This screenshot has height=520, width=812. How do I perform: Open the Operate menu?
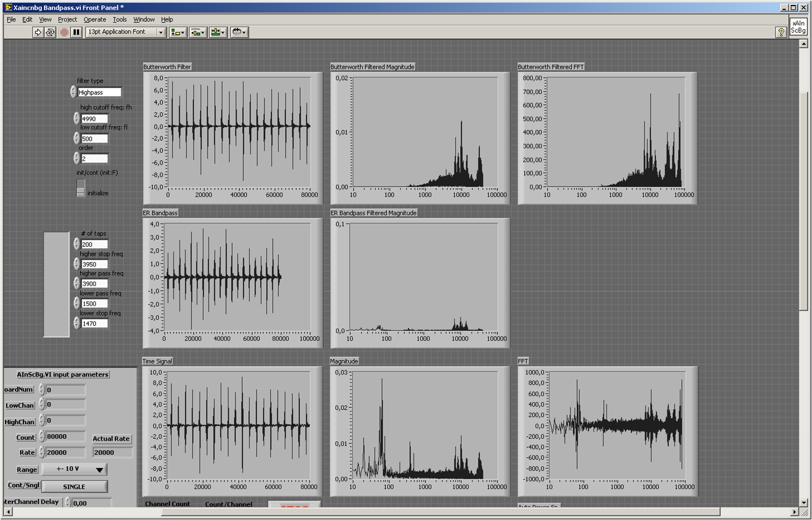(94, 19)
